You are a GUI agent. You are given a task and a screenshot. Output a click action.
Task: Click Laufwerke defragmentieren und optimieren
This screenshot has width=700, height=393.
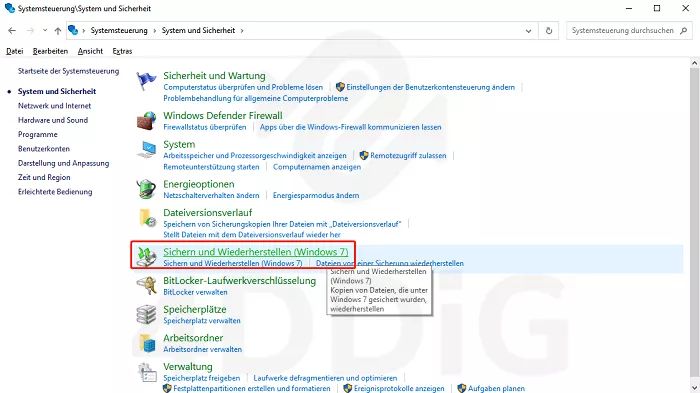coord(325,378)
